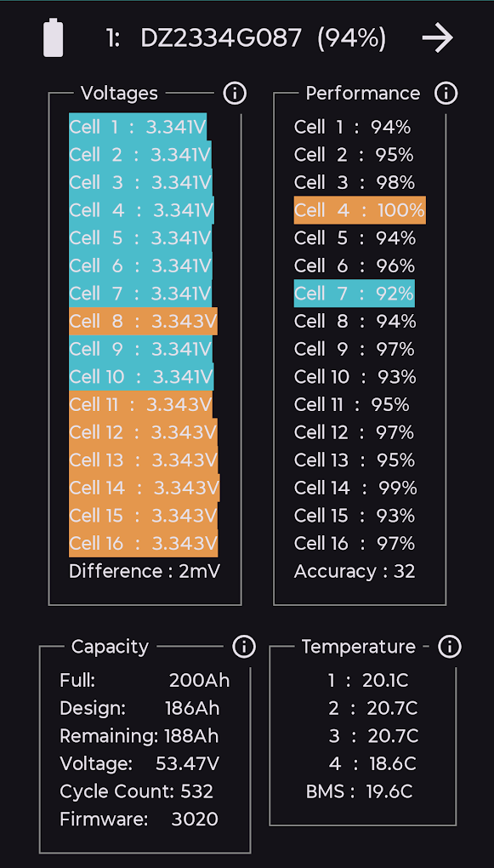Select battery title DZ2334G087 (94%)
Screen dimensions: 494x868
247,38
